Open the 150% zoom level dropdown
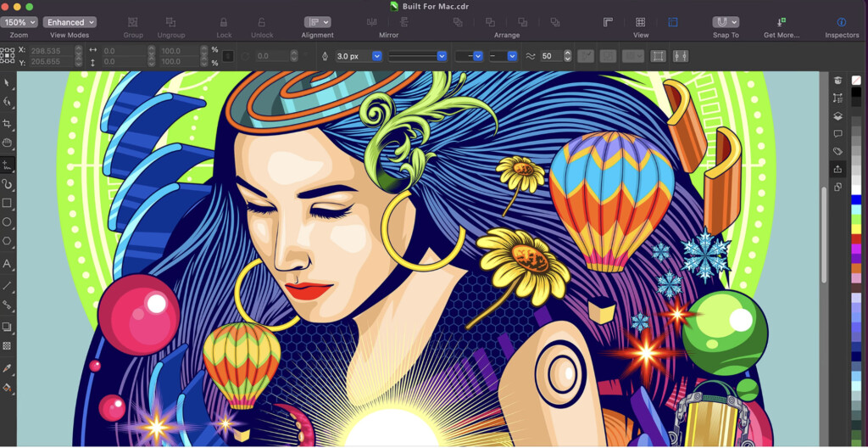 pos(19,22)
